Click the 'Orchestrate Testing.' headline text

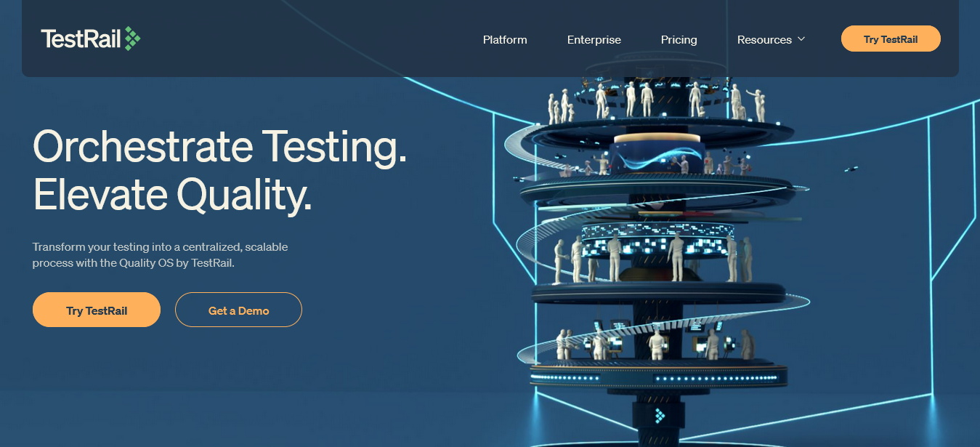click(219, 146)
